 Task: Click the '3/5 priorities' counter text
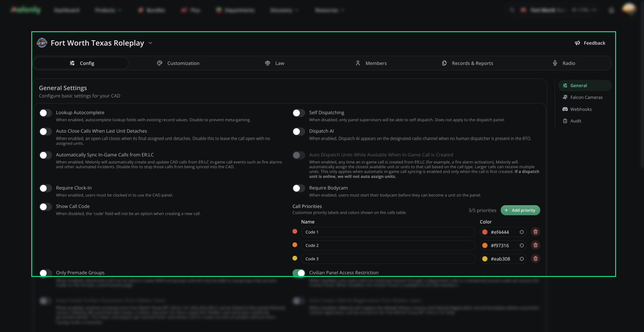coord(482,210)
